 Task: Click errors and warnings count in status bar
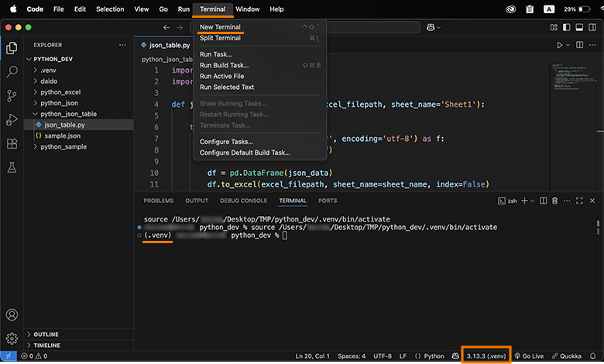[x=34, y=356]
